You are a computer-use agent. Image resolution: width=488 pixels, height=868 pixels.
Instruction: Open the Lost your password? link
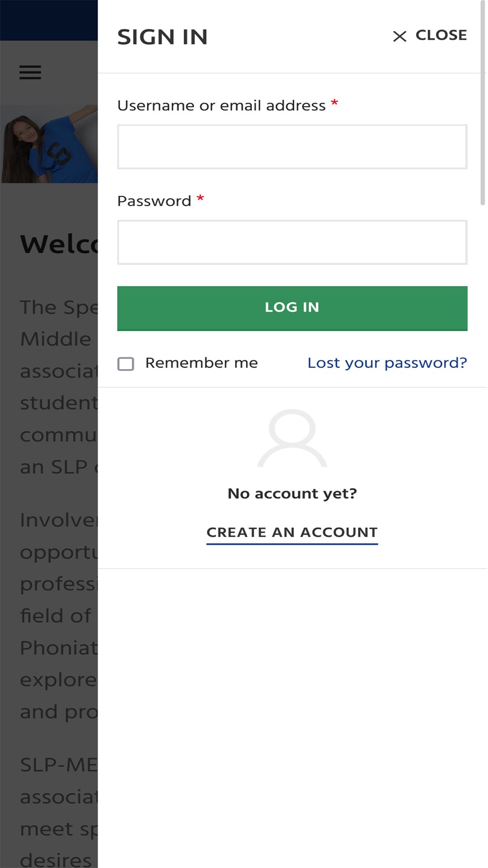387,363
